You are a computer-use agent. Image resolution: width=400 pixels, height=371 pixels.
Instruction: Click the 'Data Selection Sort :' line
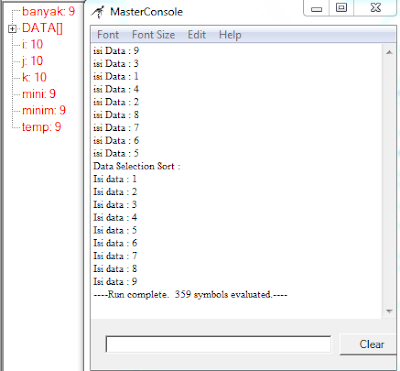137,166
